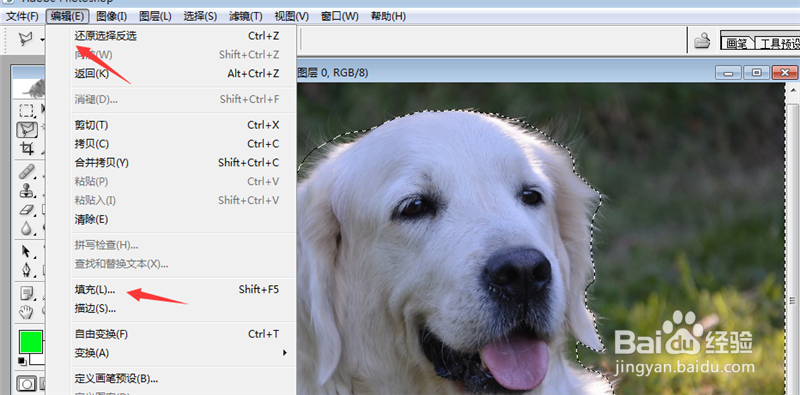Open the 图层(L) menu

click(x=155, y=16)
